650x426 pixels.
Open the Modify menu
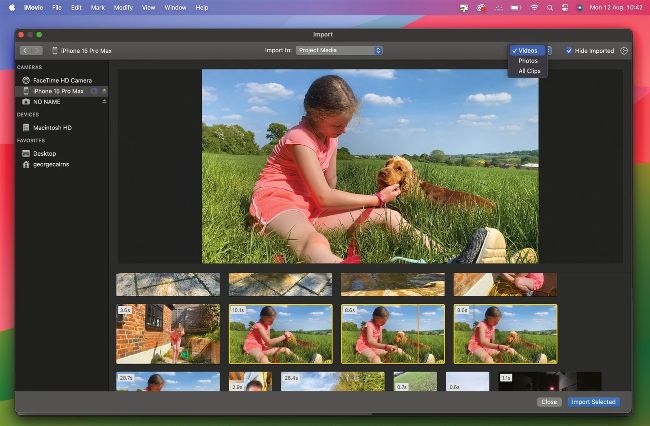tap(123, 7)
